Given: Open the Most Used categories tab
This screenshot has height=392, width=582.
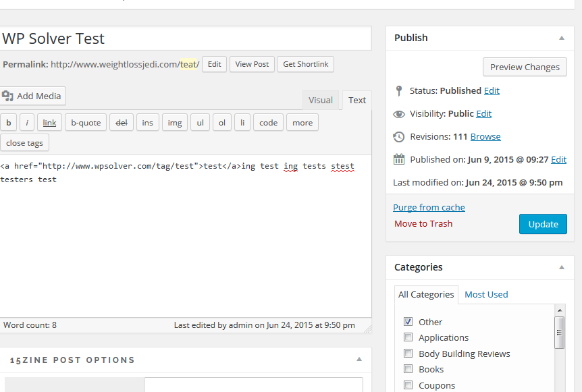Looking at the screenshot, I should (486, 294).
